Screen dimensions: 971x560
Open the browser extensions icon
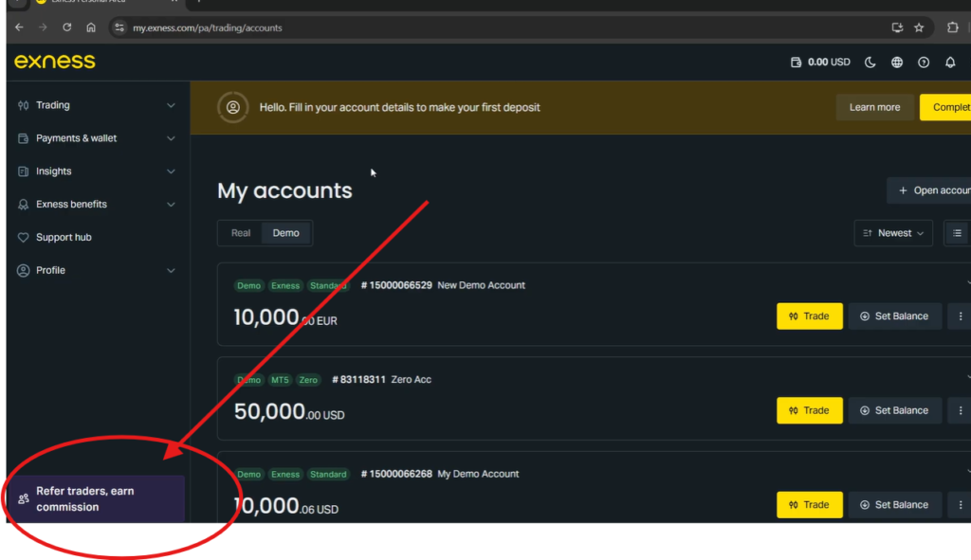952,27
